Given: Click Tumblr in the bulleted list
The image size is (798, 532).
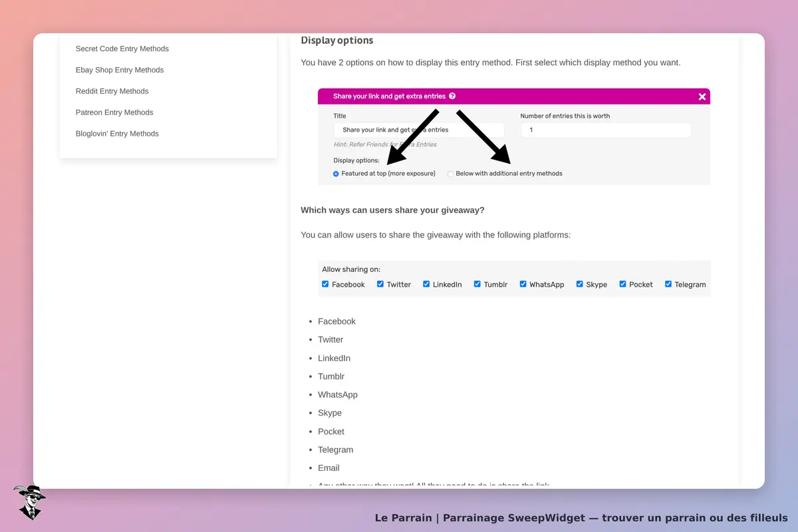Looking at the screenshot, I should pos(331,376).
